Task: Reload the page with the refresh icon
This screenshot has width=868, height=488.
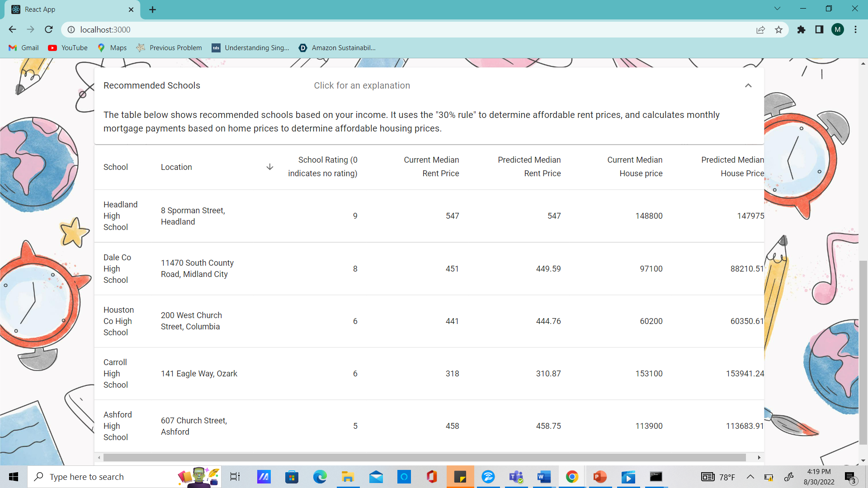Action: (x=49, y=29)
